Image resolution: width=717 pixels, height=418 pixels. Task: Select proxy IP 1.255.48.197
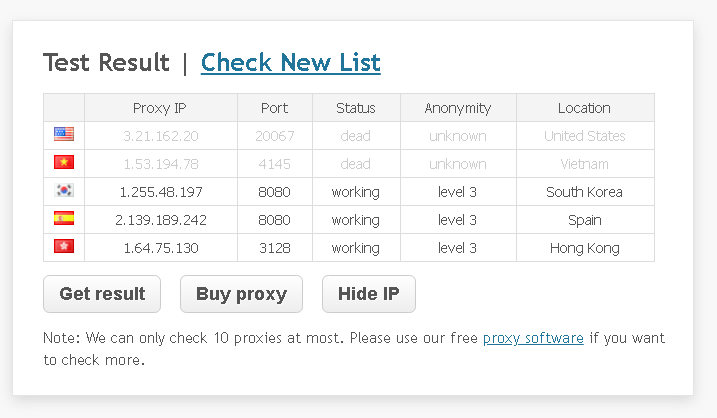tap(160, 192)
